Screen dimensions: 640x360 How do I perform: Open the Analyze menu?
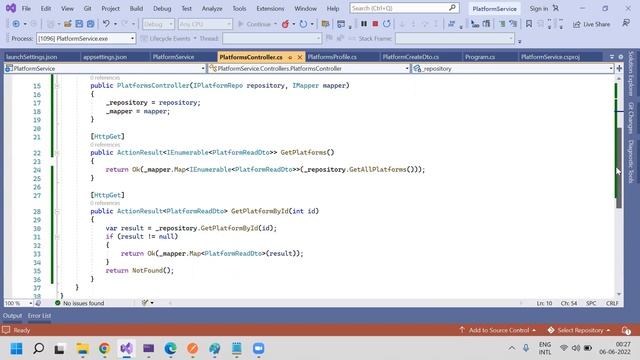click(212, 8)
